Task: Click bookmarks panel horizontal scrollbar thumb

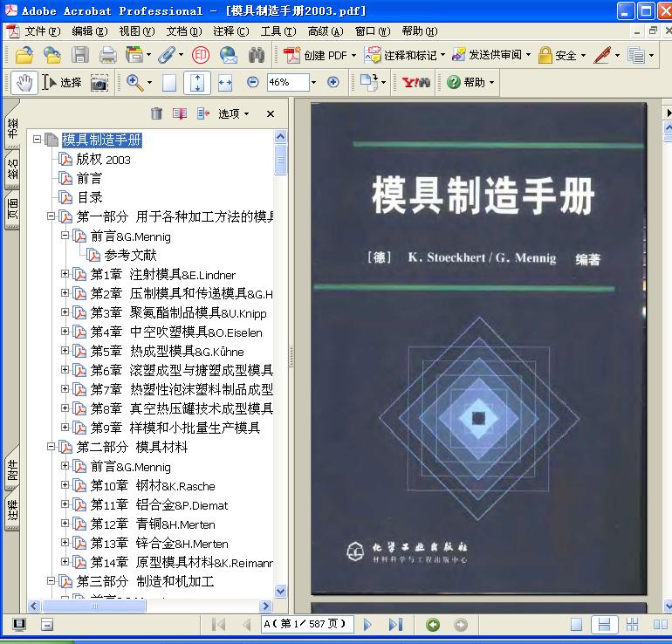Action: point(94,606)
